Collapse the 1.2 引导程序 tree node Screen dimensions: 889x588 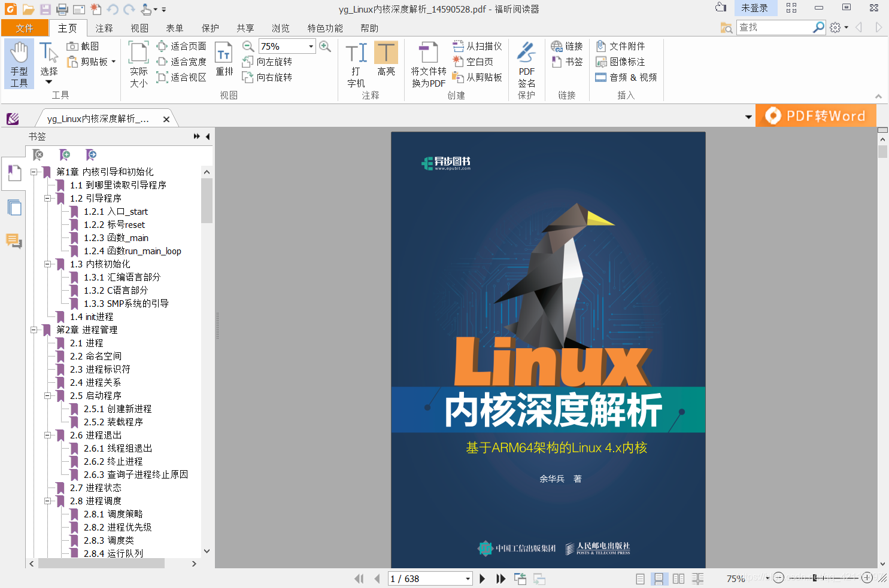pyautogui.click(x=48, y=198)
